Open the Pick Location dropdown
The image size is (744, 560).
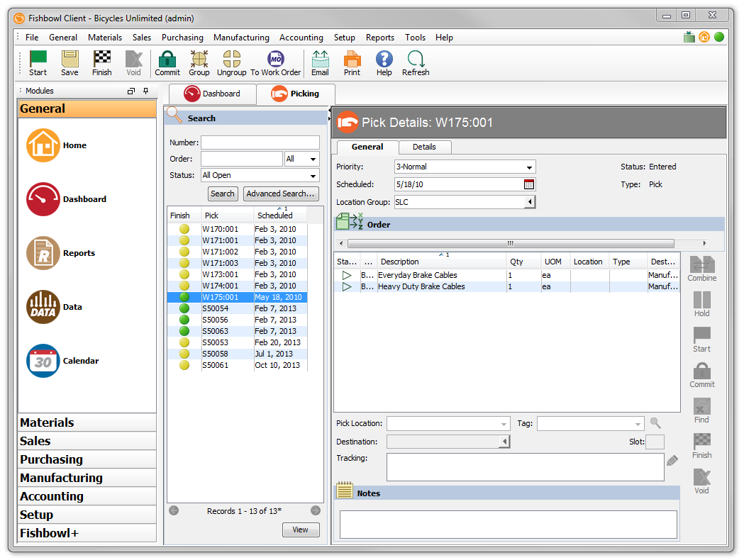tap(504, 424)
